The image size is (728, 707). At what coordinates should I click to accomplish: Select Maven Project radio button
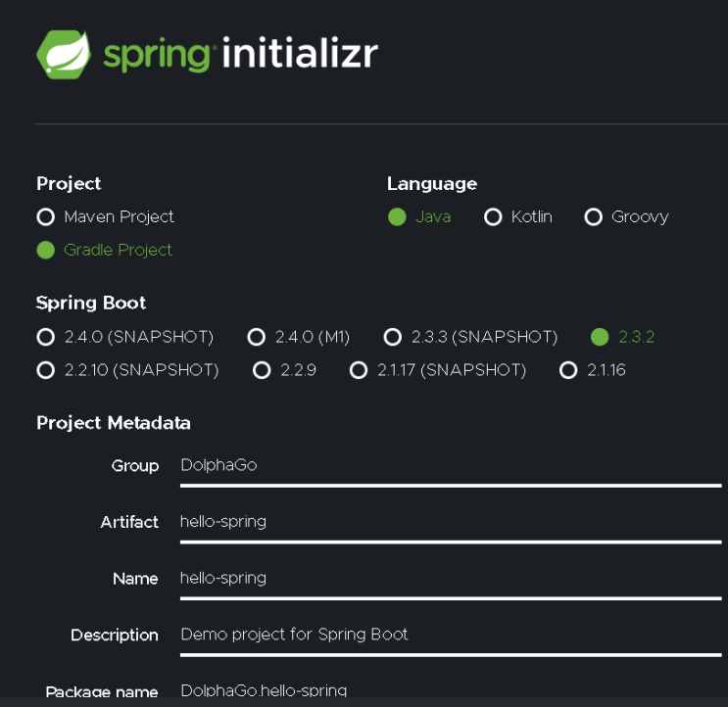(46, 216)
